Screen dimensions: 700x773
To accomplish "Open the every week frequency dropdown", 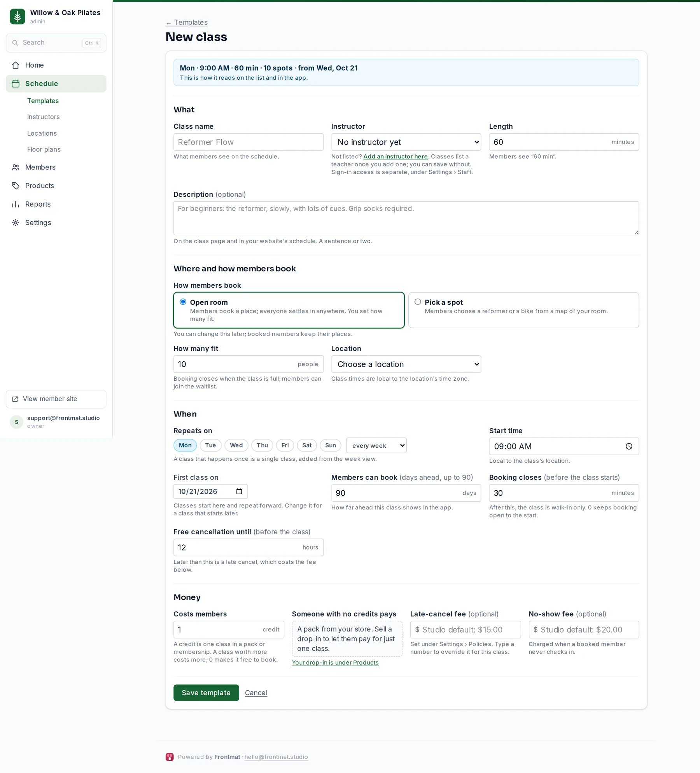I will pos(376,446).
